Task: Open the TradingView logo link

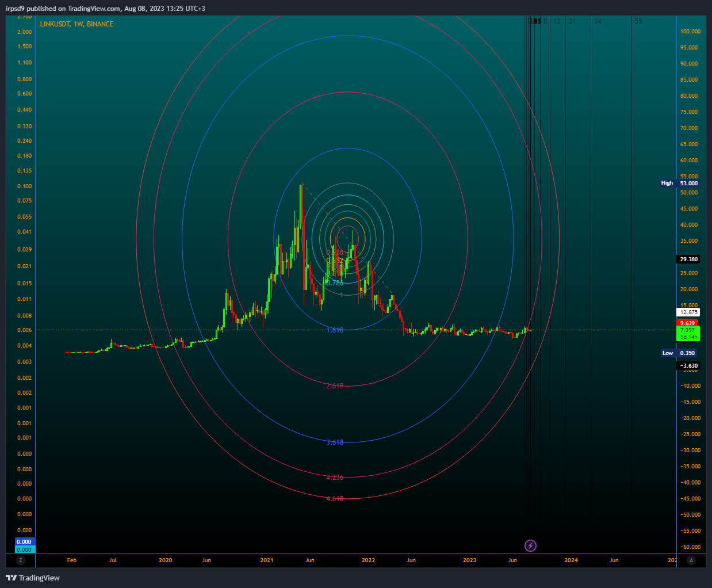Action: [33, 578]
